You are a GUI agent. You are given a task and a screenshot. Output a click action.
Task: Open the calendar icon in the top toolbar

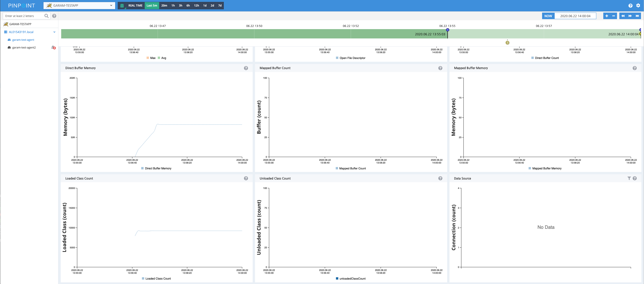pos(122,6)
